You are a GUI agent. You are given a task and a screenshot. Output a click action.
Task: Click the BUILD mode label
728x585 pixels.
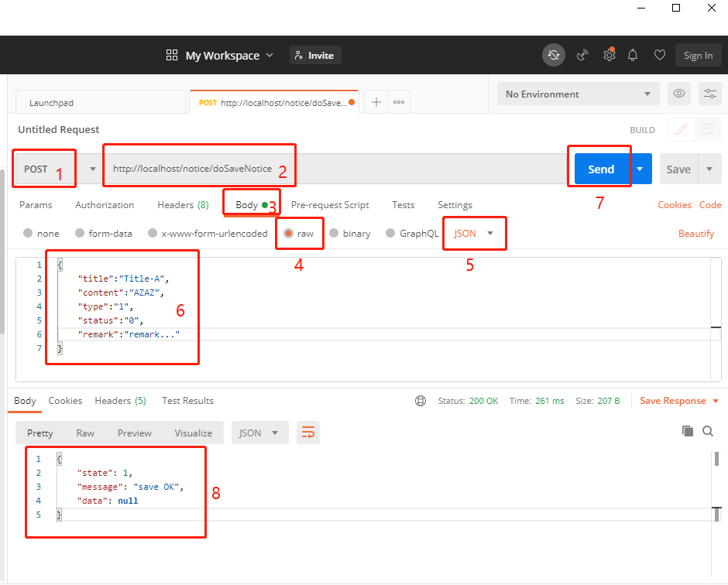[x=642, y=130]
